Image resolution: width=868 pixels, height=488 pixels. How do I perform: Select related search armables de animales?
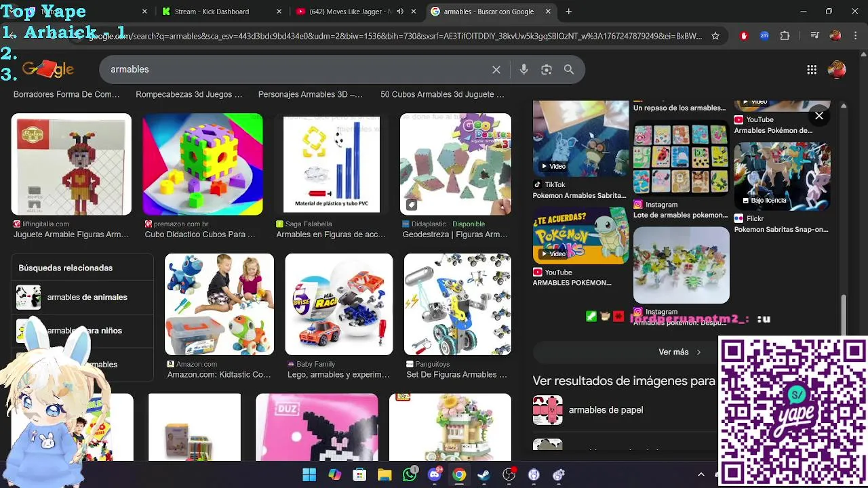pos(83,297)
